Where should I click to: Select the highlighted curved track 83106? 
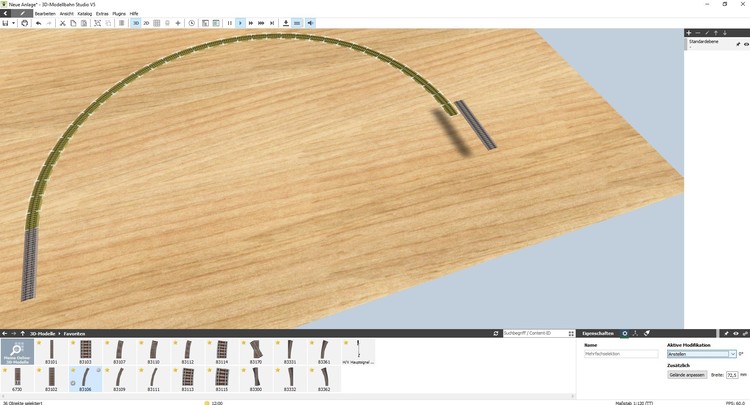click(x=85, y=379)
